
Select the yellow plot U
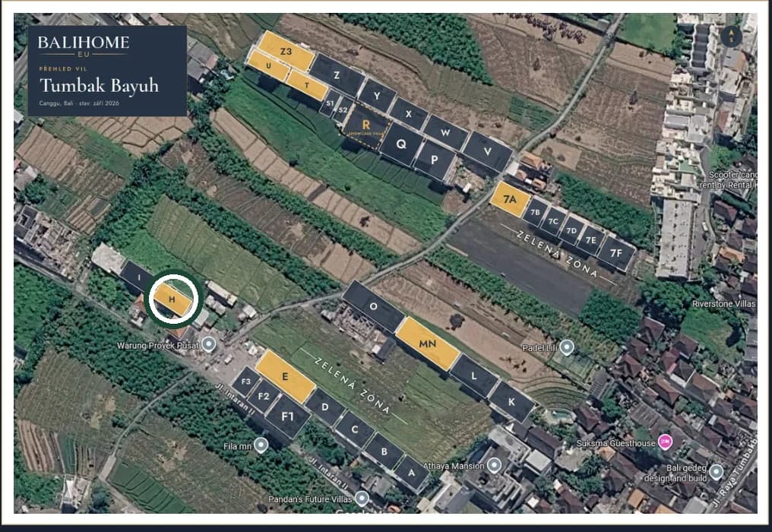point(268,66)
